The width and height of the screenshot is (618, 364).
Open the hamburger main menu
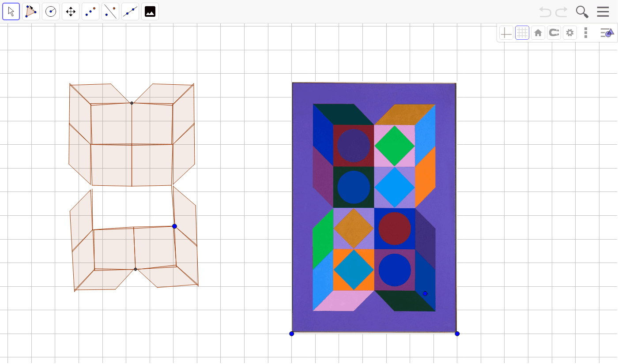603,12
